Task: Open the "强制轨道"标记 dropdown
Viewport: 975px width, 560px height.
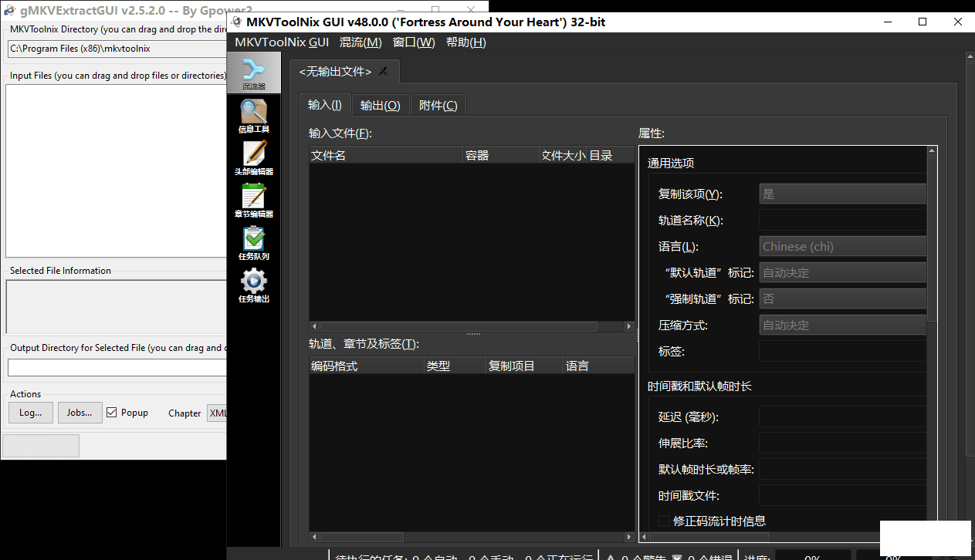Action: [843, 299]
